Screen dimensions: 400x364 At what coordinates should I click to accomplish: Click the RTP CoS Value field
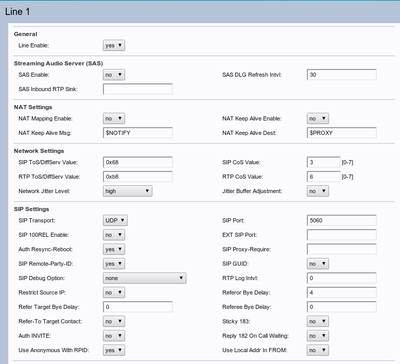324,177
